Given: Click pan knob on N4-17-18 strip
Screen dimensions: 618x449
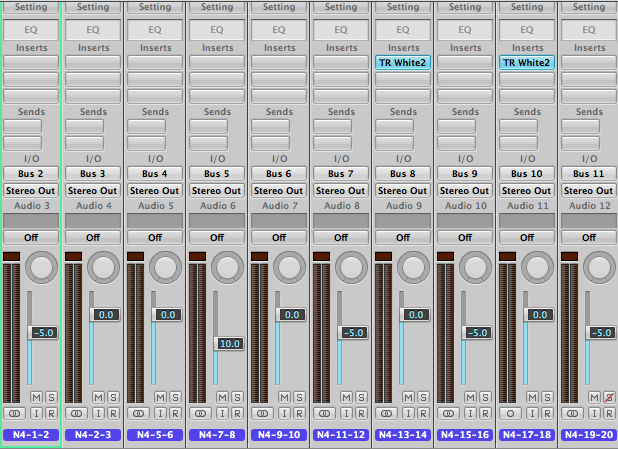Looking at the screenshot, I should pyautogui.click(x=537, y=268).
